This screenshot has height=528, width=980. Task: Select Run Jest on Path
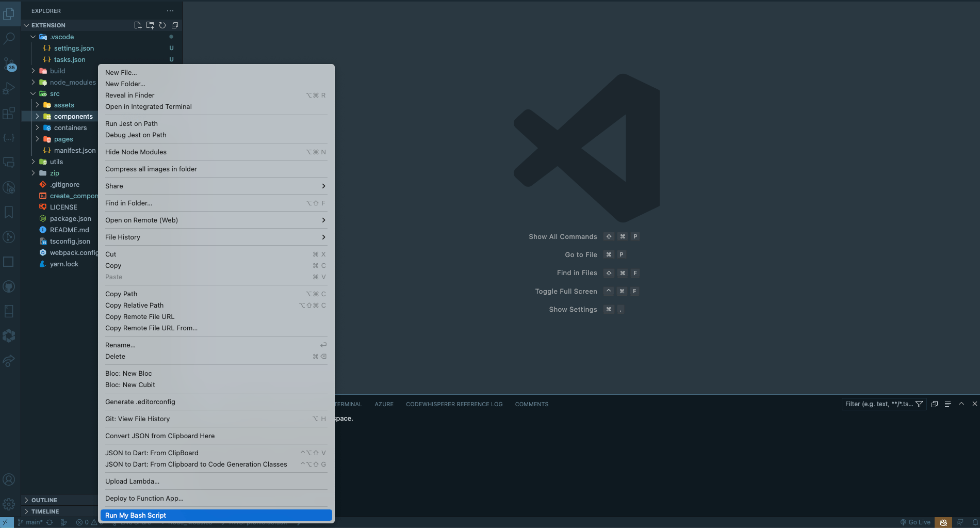coord(216,124)
